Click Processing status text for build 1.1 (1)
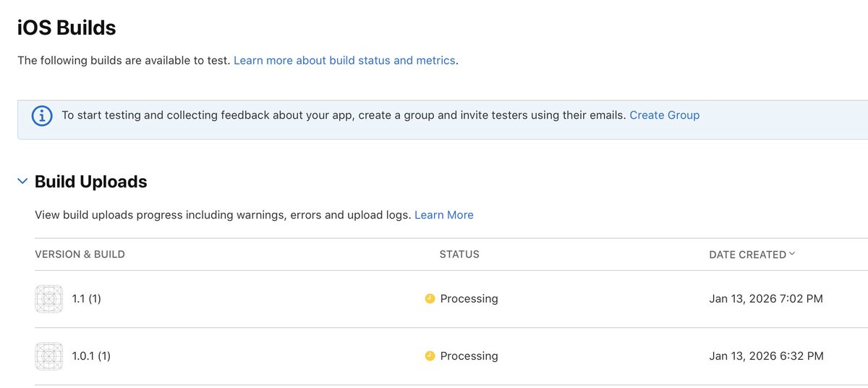This screenshot has width=868, height=388. [469, 299]
